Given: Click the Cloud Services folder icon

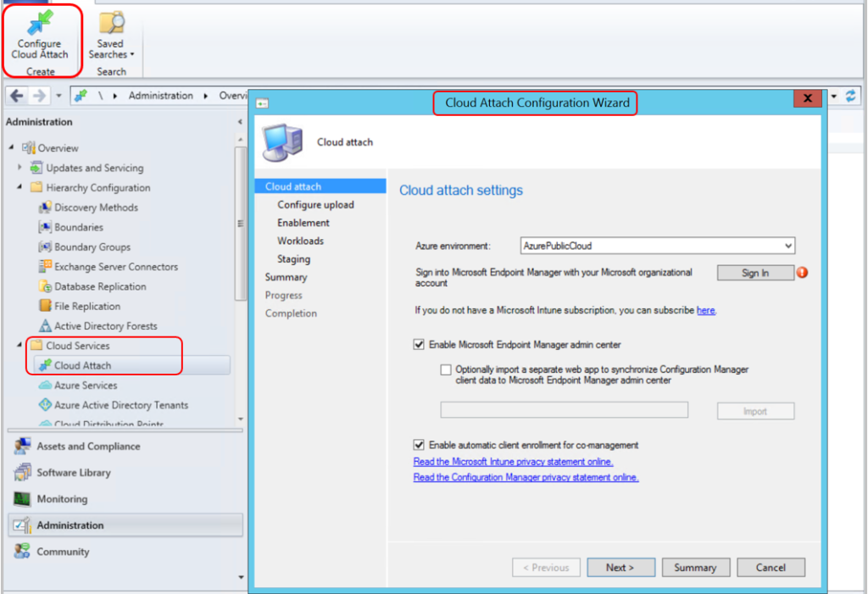Looking at the screenshot, I should tap(36, 346).
